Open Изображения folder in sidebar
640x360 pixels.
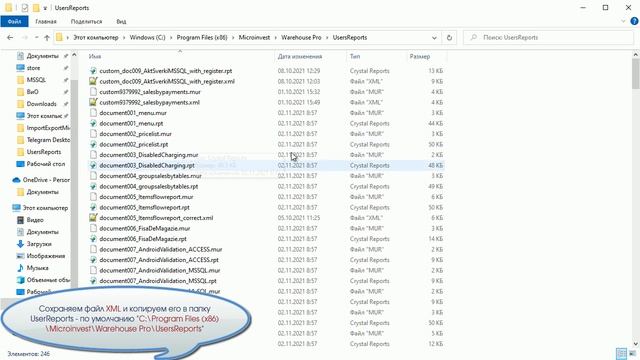pyautogui.click(x=45, y=256)
